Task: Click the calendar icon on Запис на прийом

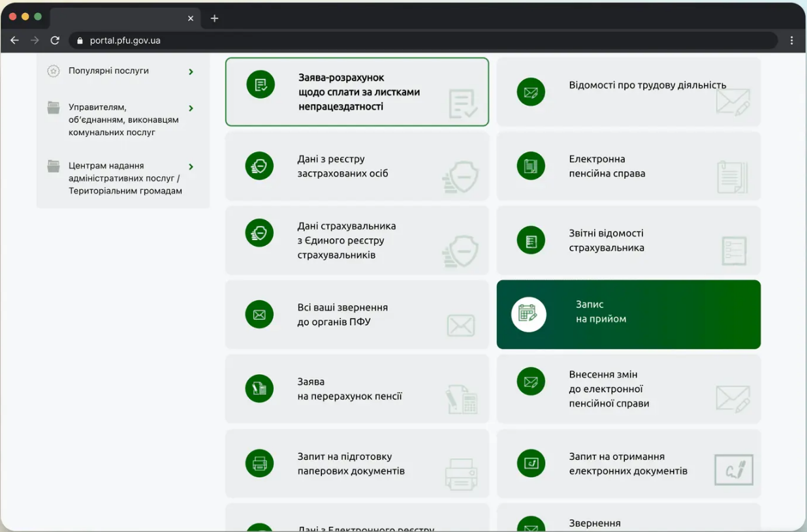Action: pyautogui.click(x=528, y=314)
